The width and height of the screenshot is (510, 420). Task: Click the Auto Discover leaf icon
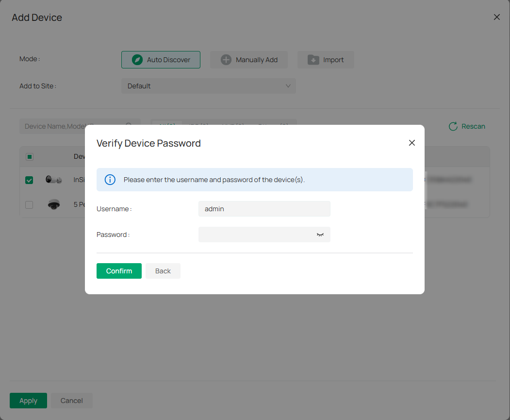pyautogui.click(x=137, y=60)
